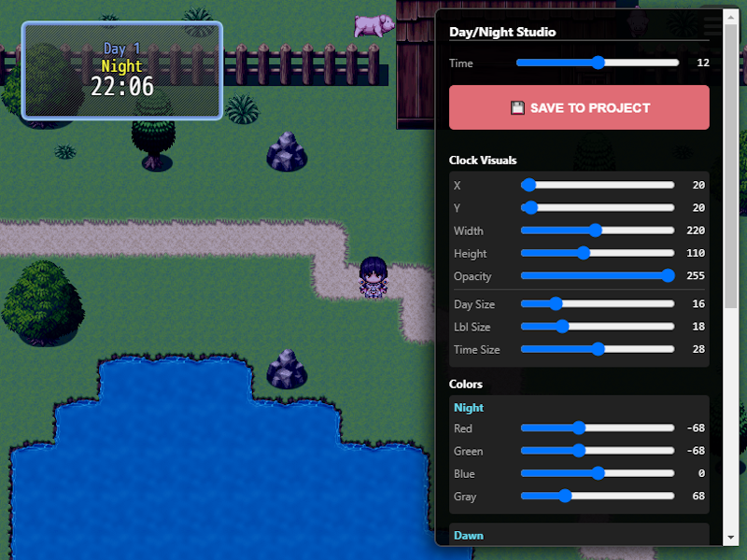Click the rock beside the pond
The width and height of the screenshot is (747, 560).
(x=287, y=369)
